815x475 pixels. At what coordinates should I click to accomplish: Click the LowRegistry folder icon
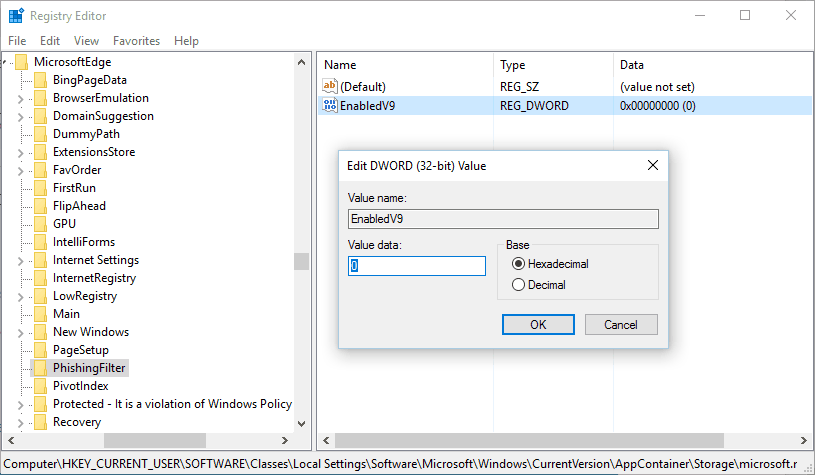click(x=41, y=296)
